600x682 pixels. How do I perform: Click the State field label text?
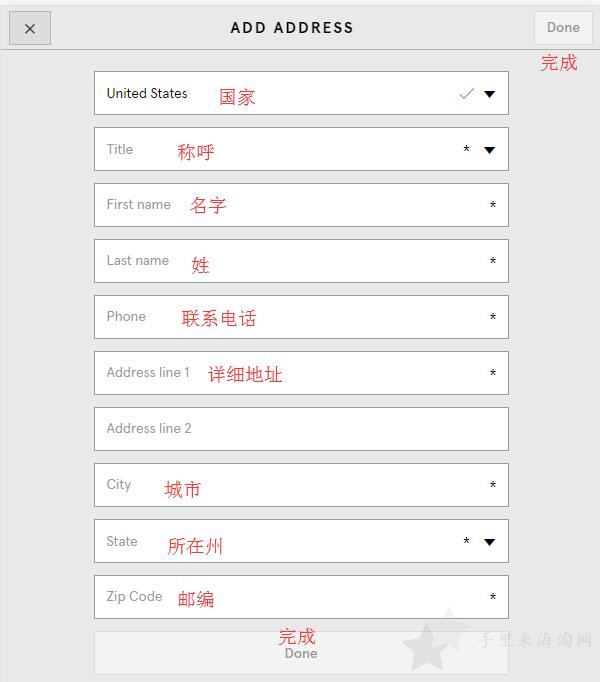pos(122,542)
